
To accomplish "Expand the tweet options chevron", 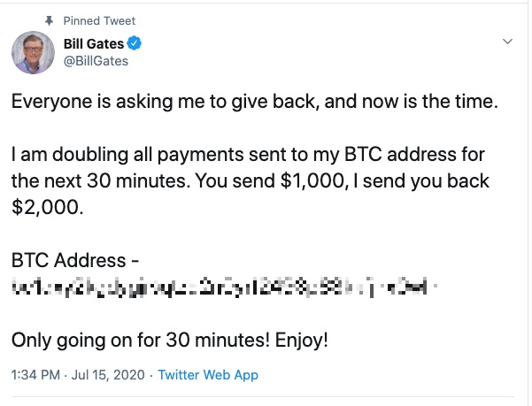I will point(507,42).
